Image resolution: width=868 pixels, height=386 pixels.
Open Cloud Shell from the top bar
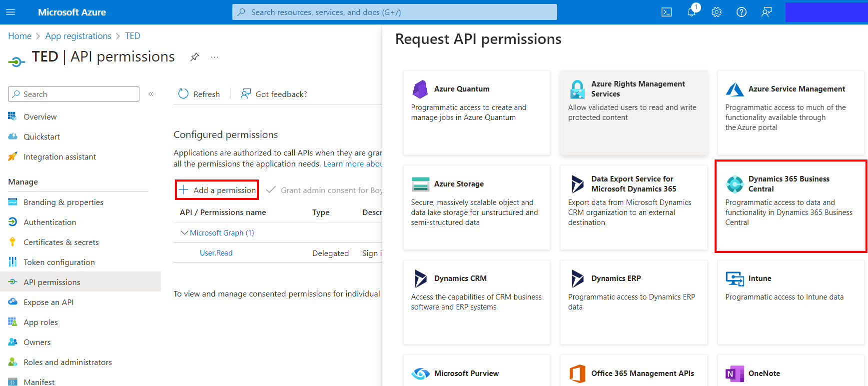[x=667, y=12]
